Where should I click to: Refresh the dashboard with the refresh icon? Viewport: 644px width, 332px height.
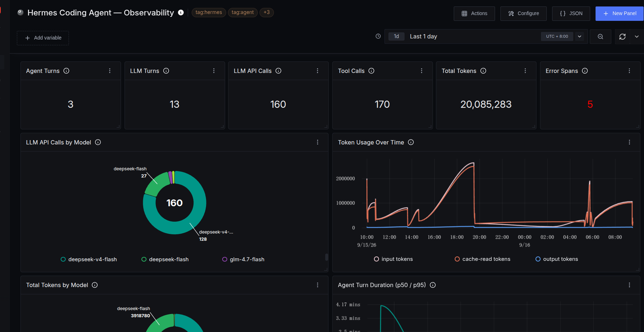622,37
